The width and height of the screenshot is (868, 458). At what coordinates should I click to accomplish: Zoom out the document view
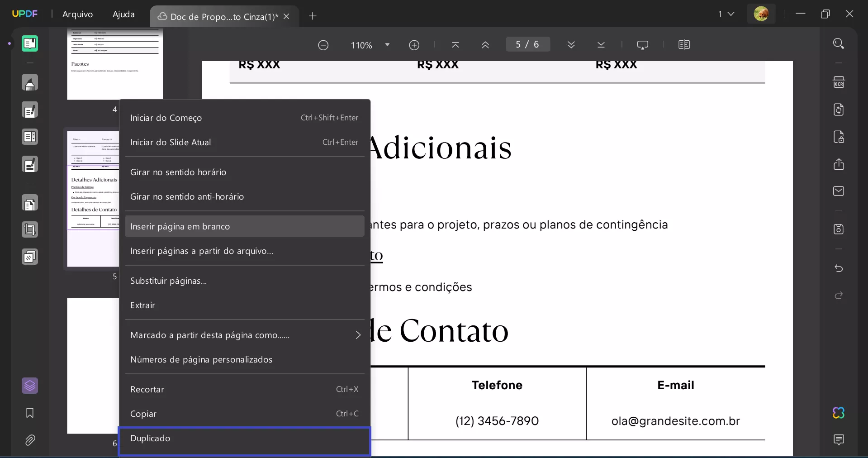pos(323,45)
